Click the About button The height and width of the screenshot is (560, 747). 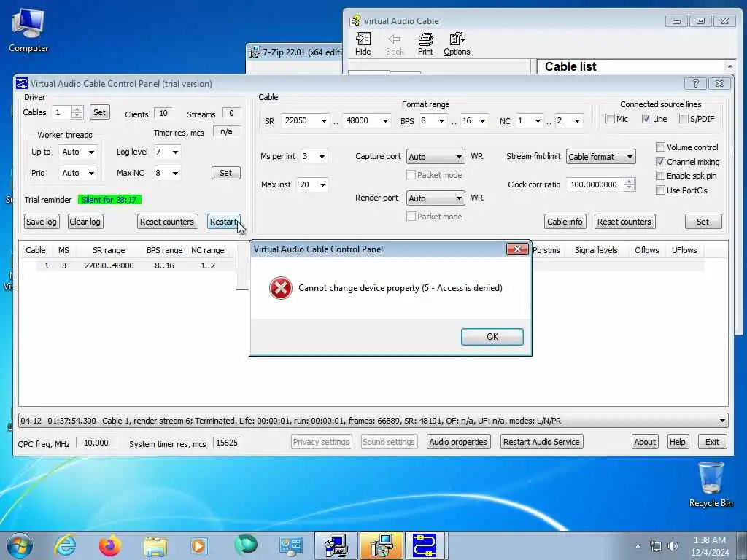pyautogui.click(x=645, y=442)
